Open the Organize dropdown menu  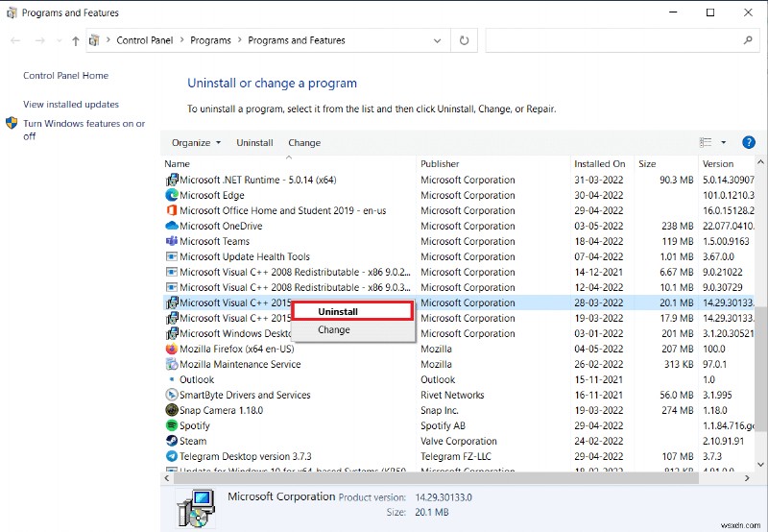tap(196, 142)
